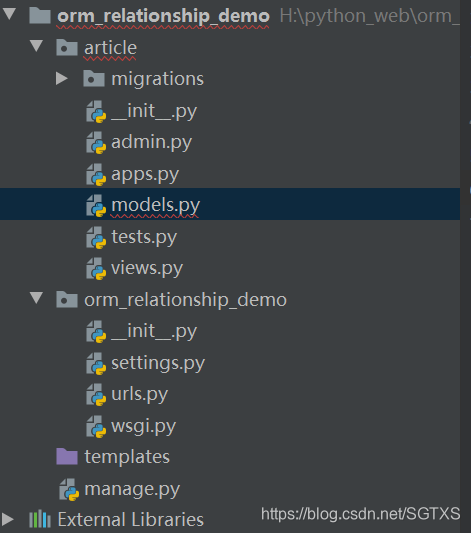Select __init__.py under article
Image resolution: width=471 pixels, height=533 pixels.
pos(154,111)
